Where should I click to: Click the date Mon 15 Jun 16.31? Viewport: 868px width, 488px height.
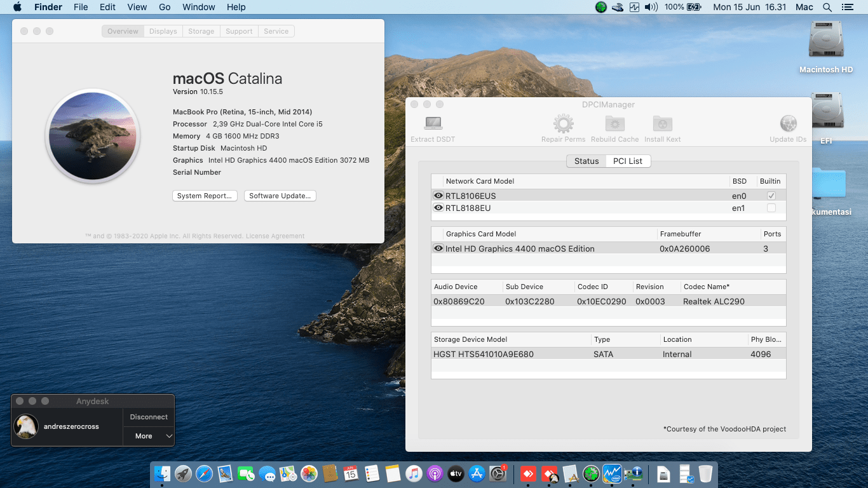[x=750, y=7]
